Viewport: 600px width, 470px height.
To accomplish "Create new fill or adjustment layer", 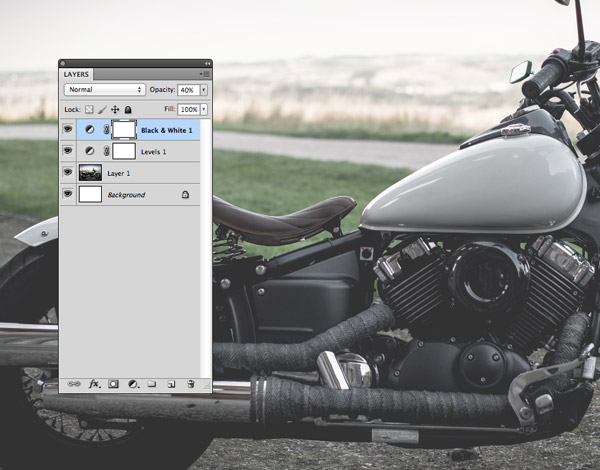I will (x=133, y=383).
